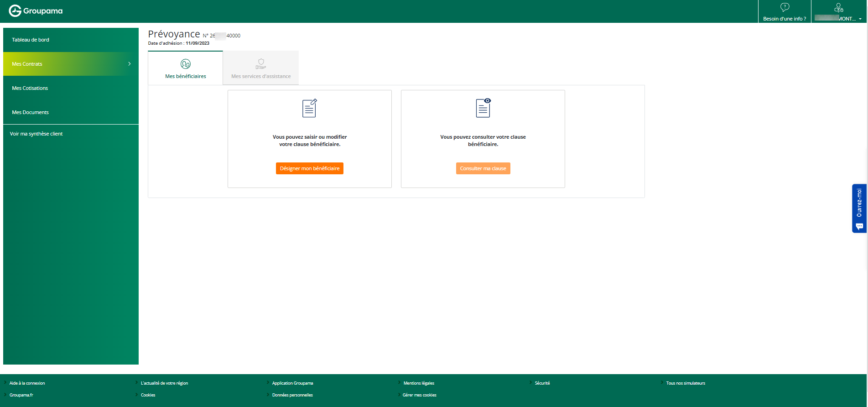
Task: Click text 'Vous pouvez saisir ou modifier'
Action: coord(310,137)
